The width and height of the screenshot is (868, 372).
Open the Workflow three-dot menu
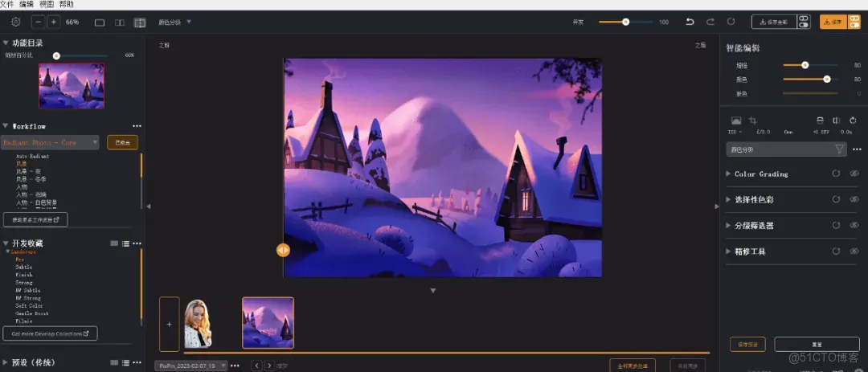pos(137,126)
